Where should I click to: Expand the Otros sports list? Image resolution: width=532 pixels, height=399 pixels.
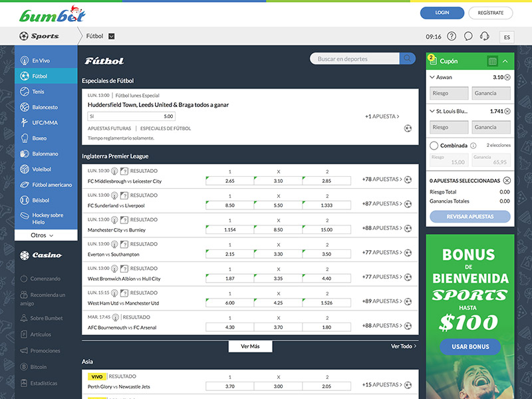point(46,235)
